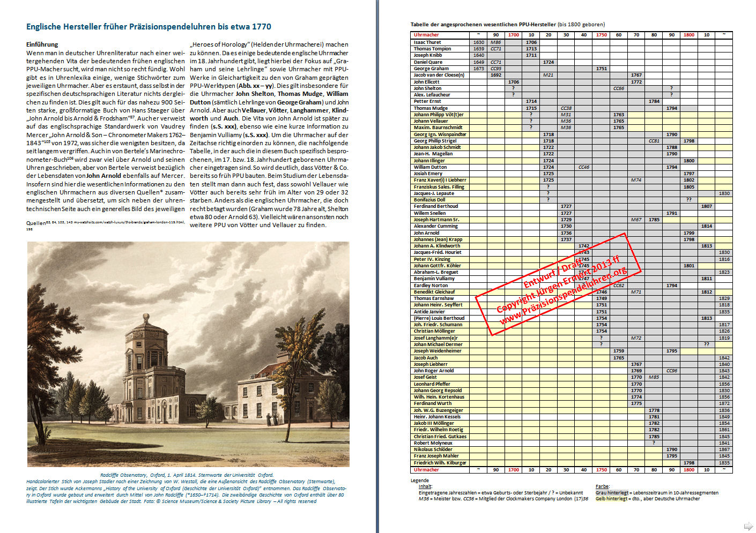Click '1807' in Ferdinand Berthoud row
This screenshot has height=533, width=756.
click(707, 206)
